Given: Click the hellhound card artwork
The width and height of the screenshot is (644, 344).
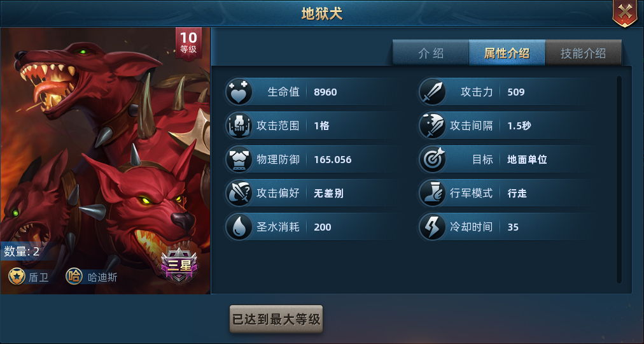Looking at the screenshot, I should pos(105,161).
